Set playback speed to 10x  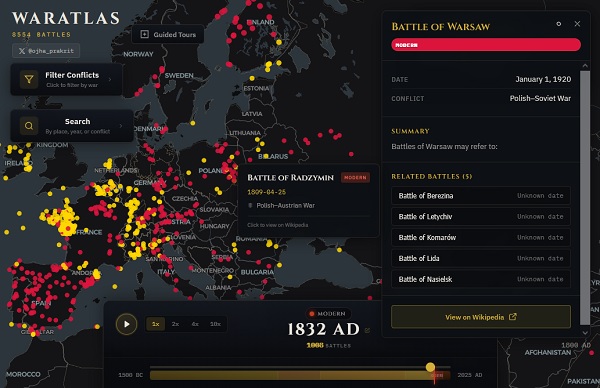(215, 324)
